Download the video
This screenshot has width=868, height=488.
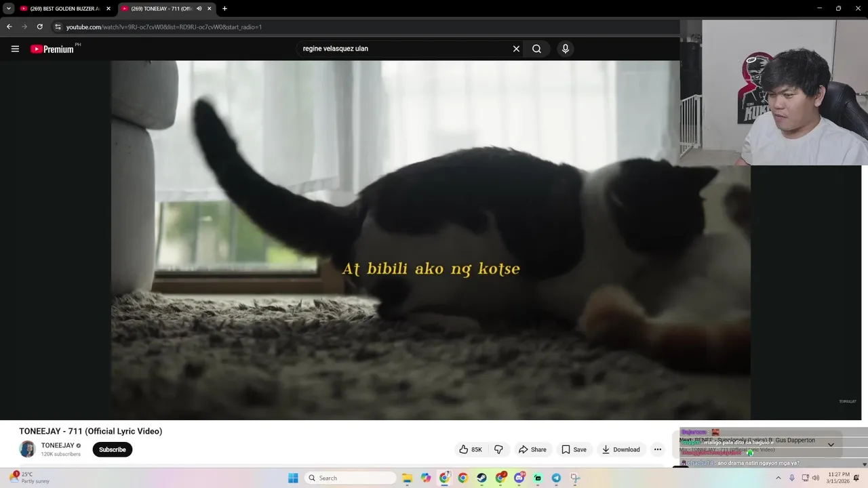pyautogui.click(x=620, y=449)
